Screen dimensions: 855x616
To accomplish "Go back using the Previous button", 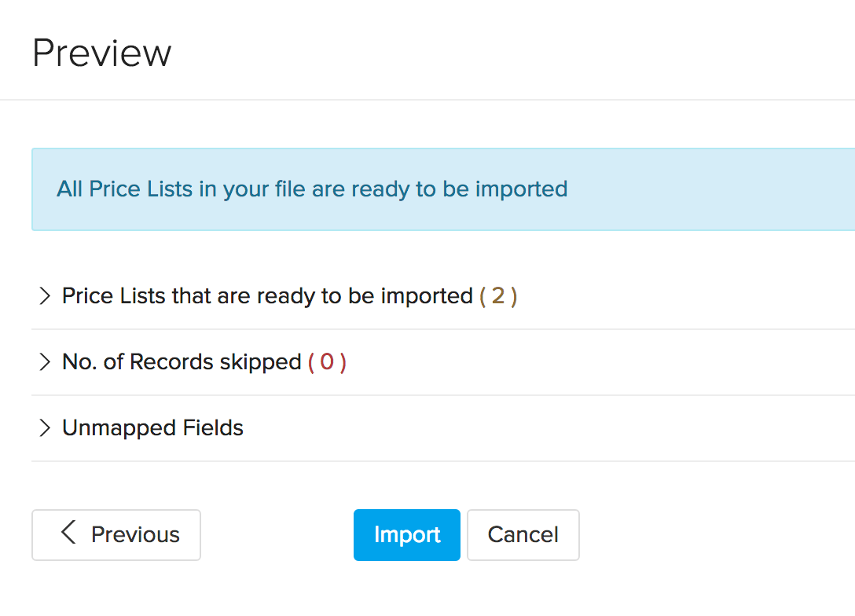I will [x=116, y=534].
